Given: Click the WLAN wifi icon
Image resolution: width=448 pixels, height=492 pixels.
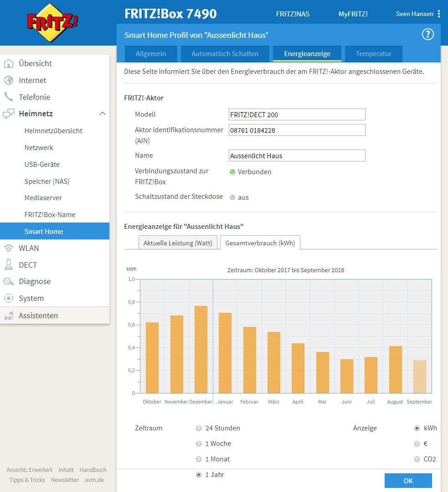Looking at the screenshot, I should pos(9,249).
